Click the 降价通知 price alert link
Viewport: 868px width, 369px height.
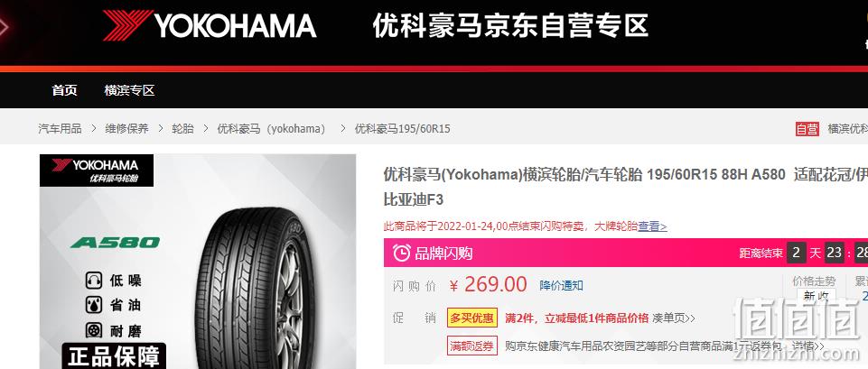click(x=561, y=285)
